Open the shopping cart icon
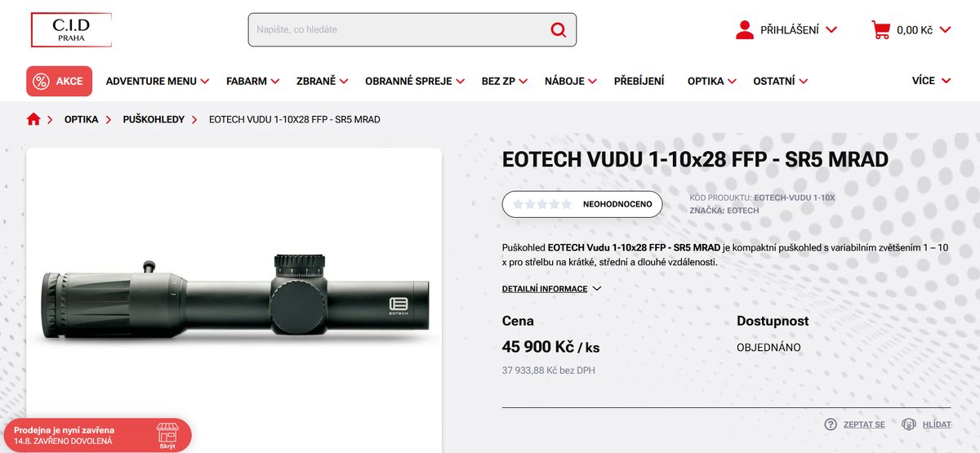980x453 pixels. click(x=880, y=30)
